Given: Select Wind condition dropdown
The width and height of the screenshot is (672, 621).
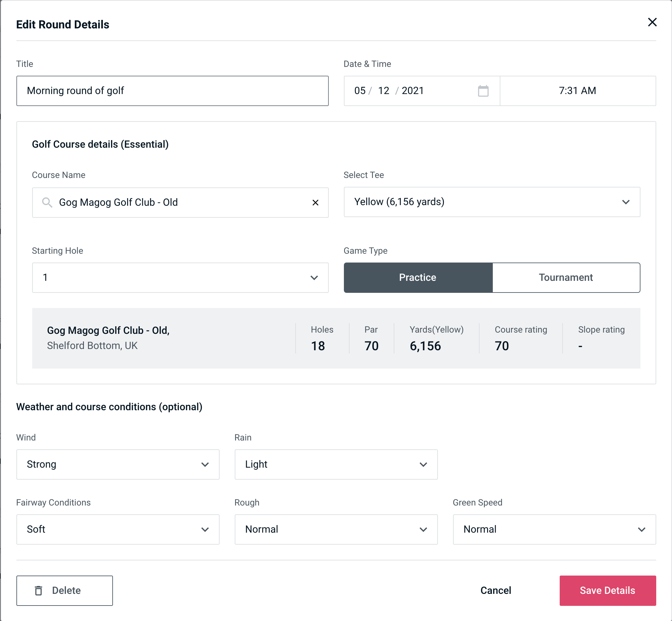Looking at the screenshot, I should (117, 464).
